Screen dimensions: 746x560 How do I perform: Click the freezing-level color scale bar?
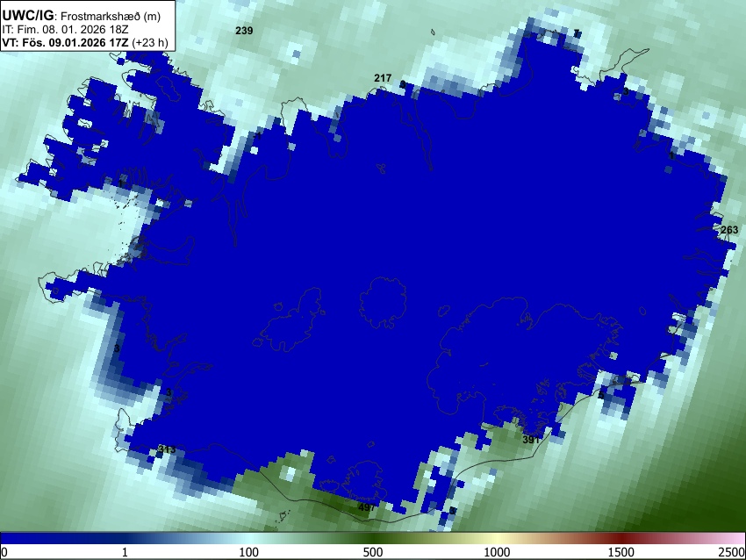coord(373,538)
